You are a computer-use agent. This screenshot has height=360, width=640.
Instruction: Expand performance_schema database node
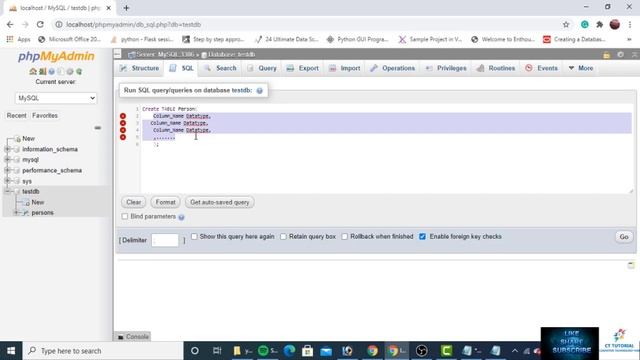point(7,170)
